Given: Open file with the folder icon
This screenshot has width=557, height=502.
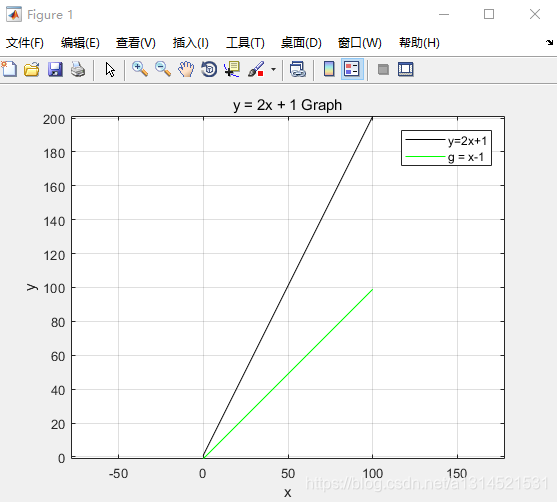Looking at the screenshot, I should click(32, 69).
